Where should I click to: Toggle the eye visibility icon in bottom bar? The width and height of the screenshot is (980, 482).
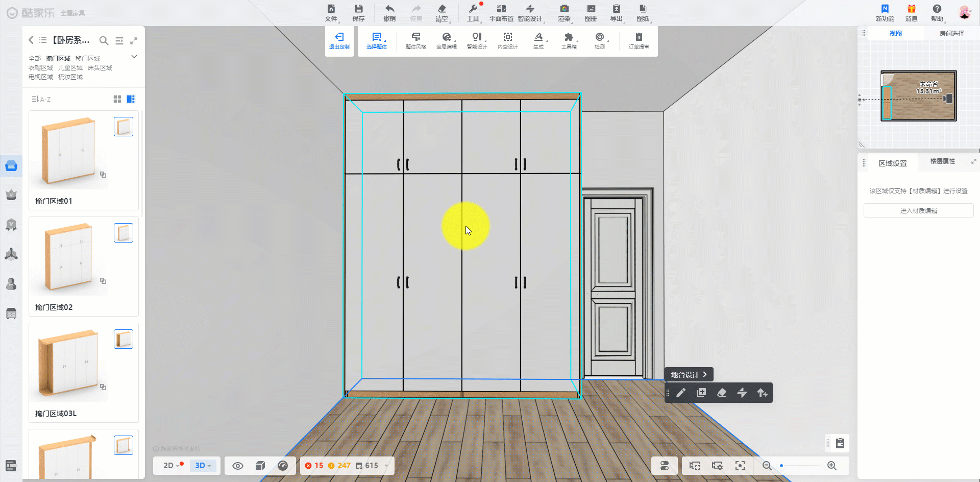tap(238, 466)
